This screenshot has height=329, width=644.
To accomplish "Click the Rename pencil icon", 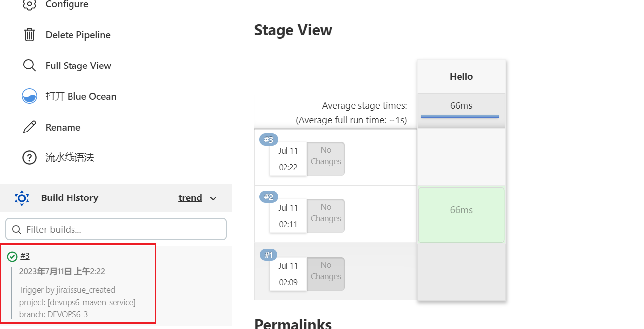I will point(29,127).
